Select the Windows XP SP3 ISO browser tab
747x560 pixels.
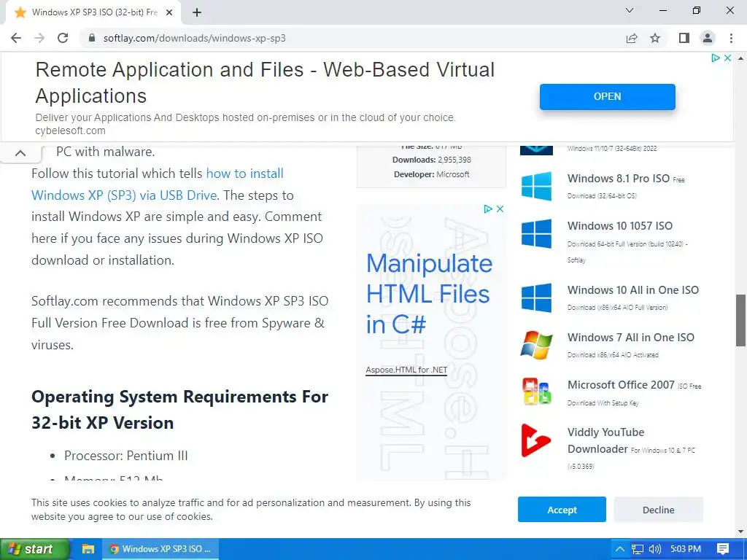(93, 13)
